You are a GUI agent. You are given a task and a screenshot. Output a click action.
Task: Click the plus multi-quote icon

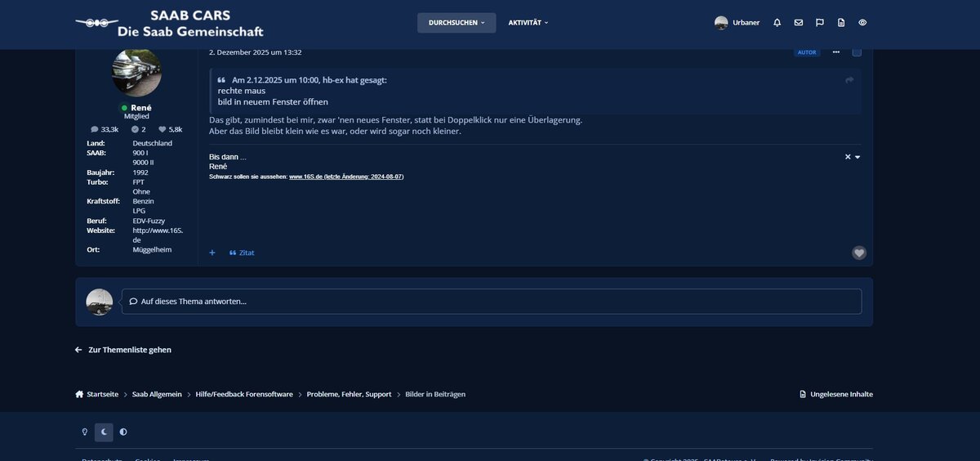tap(212, 253)
